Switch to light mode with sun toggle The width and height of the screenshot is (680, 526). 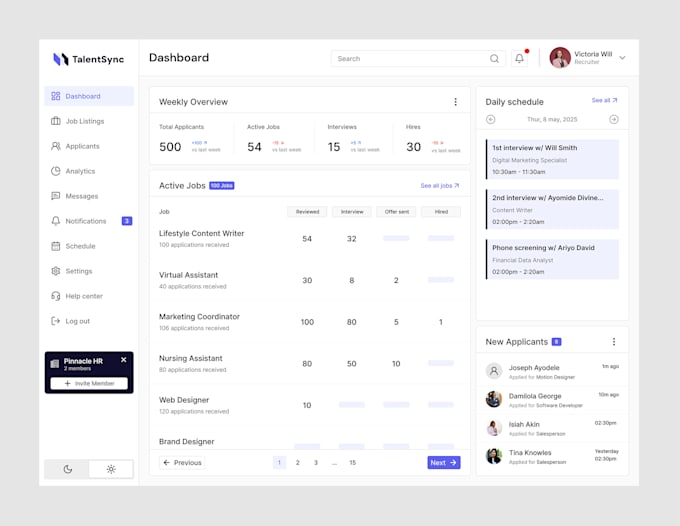click(111, 468)
